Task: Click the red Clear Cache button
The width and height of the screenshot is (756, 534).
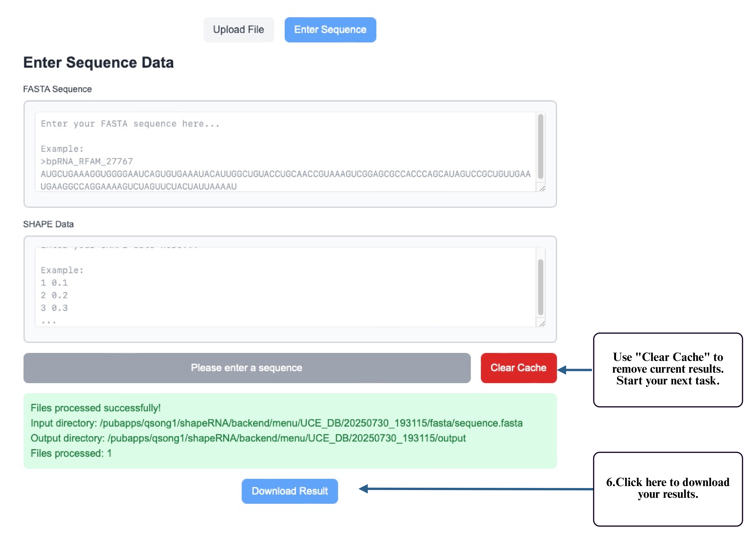Action: point(519,368)
